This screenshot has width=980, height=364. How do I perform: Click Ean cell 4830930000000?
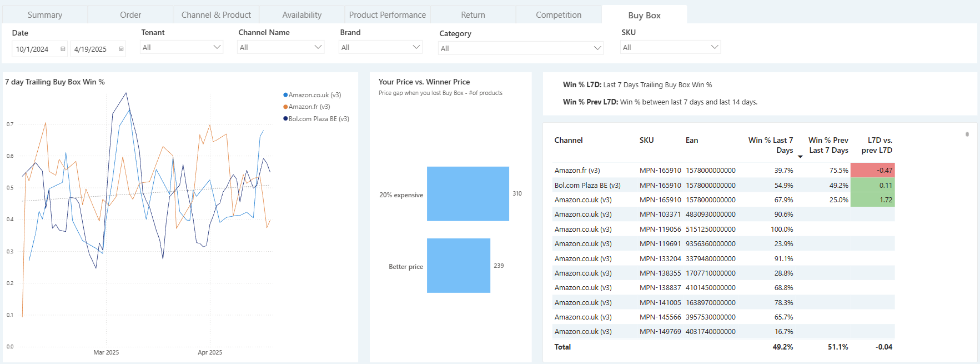coord(711,215)
